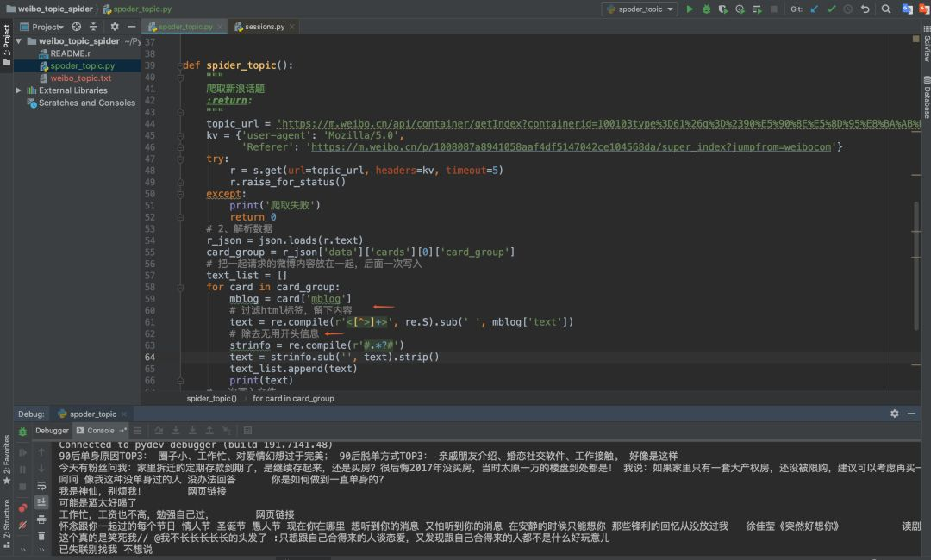Open the blue translate plugin icon
This screenshot has width=931, height=560.
point(907,9)
